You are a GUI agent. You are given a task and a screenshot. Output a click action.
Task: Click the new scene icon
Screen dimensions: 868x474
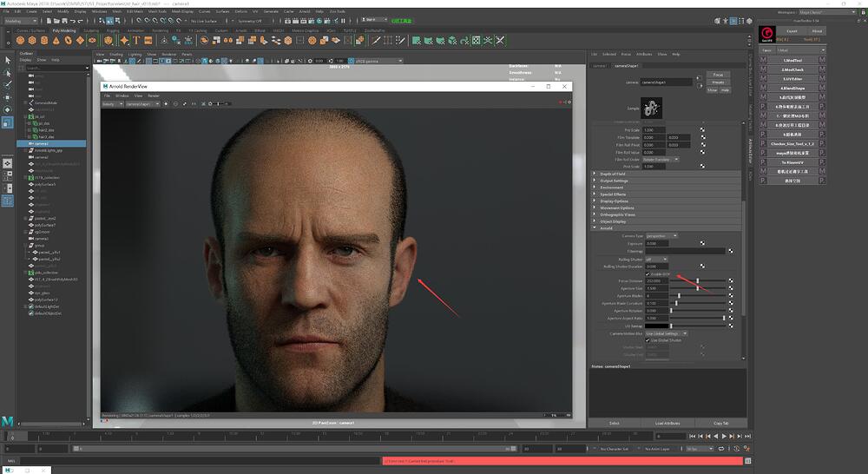point(49,21)
